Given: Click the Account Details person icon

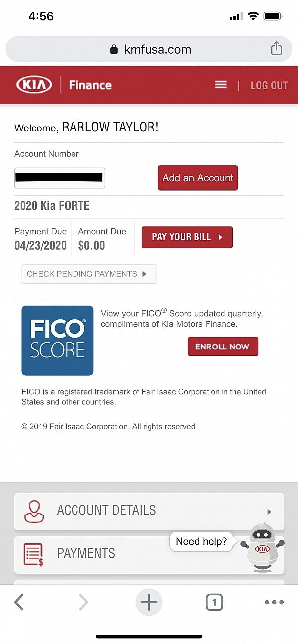Looking at the screenshot, I should [x=34, y=511].
